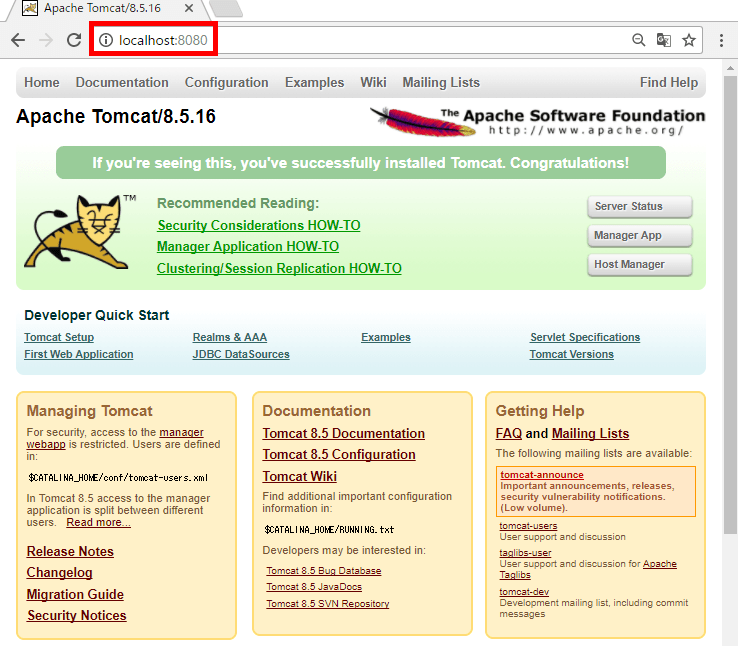Viewport: 738px width, 646px height.
Task: Click the Server Status button
Action: pos(640,207)
